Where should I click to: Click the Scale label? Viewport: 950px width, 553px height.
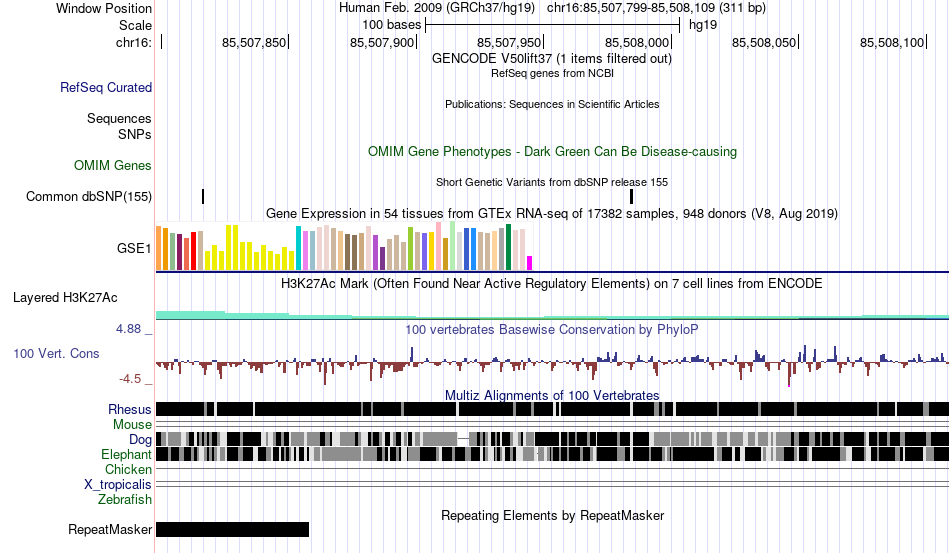point(135,25)
